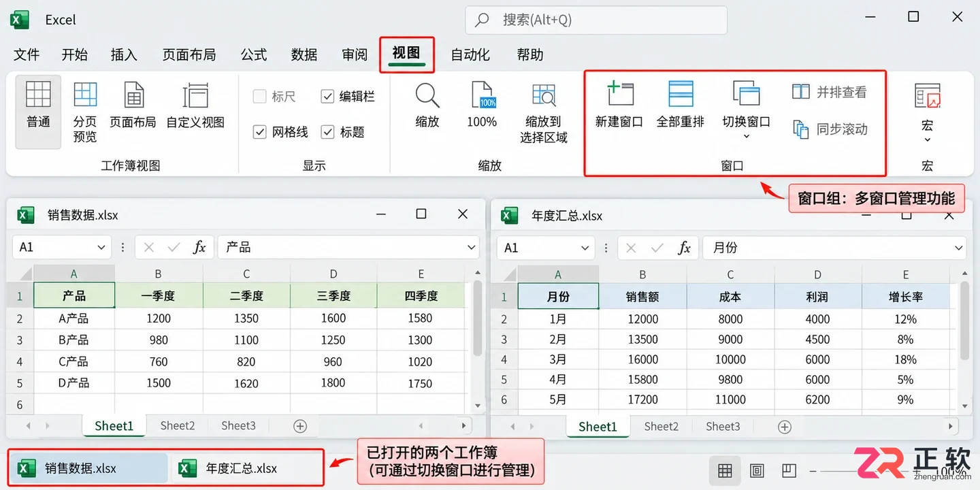Select the Sheet2 tab in 销售数据.xlsx

pos(178,426)
